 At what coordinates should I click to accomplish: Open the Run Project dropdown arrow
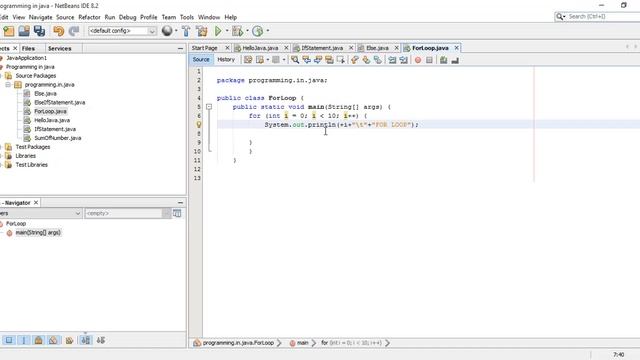[227, 31]
